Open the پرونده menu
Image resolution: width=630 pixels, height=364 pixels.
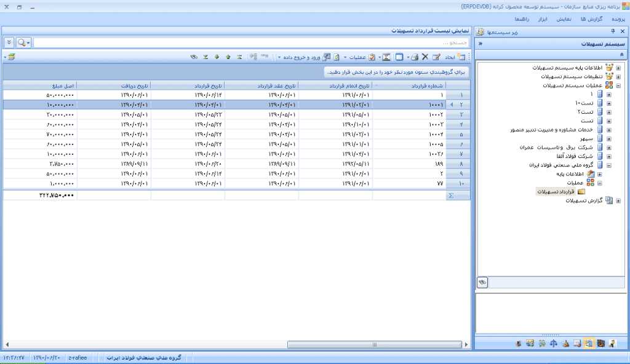coord(615,19)
